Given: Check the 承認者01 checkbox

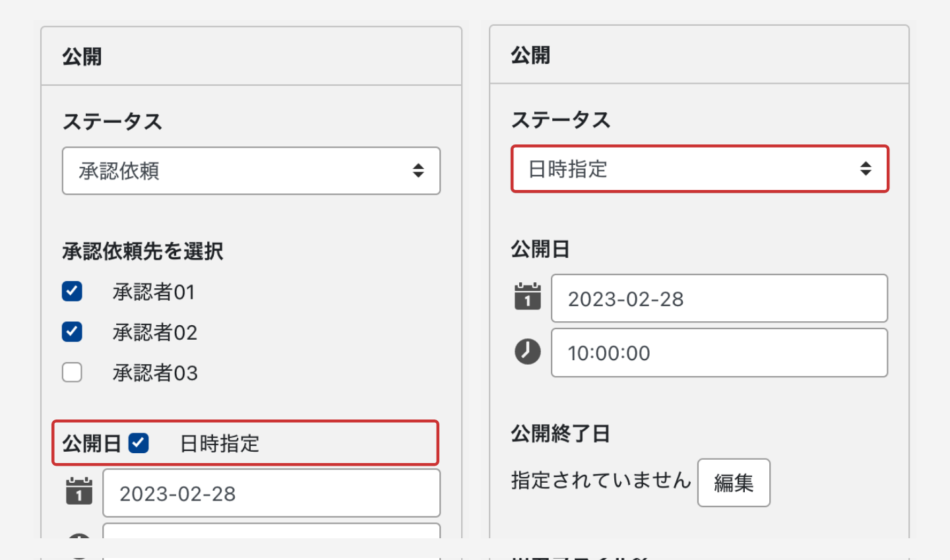Looking at the screenshot, I should pyautogui.click(x=72, y=291).
